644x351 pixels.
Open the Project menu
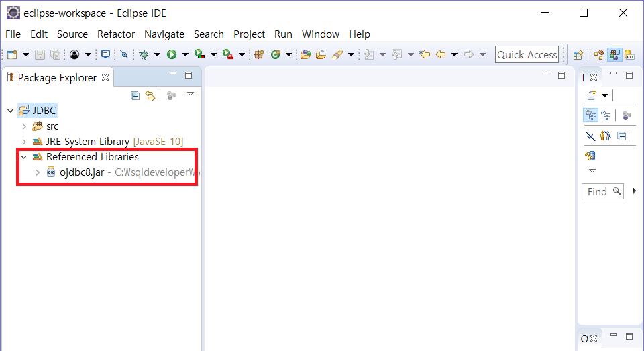(x=250, y=34)
